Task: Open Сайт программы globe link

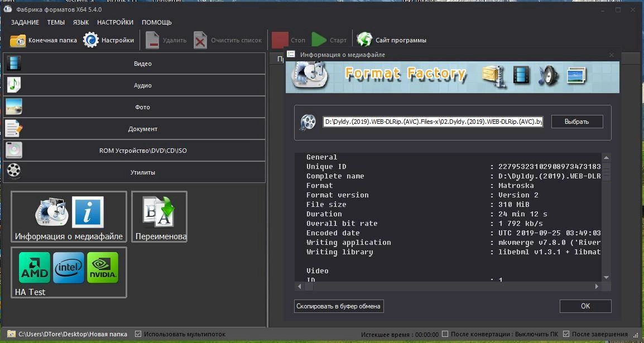Action: pos(391,40)
